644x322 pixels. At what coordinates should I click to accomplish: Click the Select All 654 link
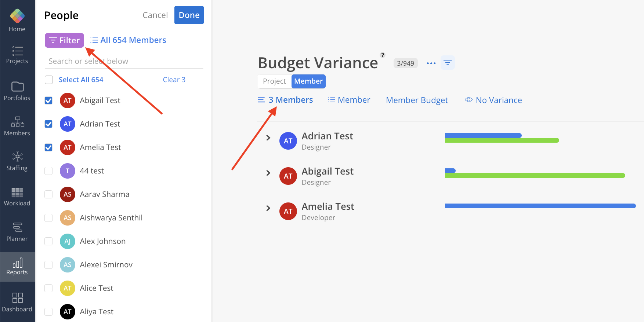click(x=81, y=80)
